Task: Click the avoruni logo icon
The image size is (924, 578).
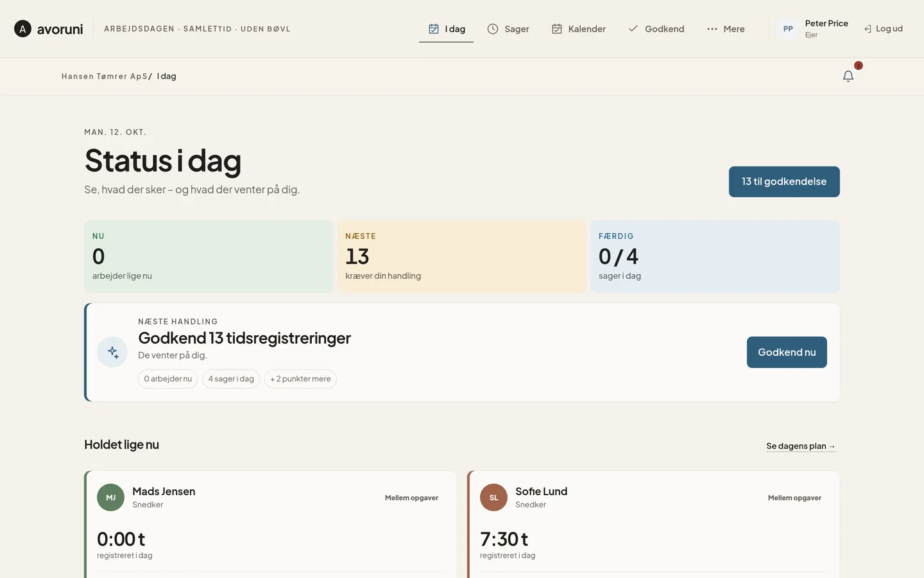Action: pyautogui.click(x=22, y=29)
